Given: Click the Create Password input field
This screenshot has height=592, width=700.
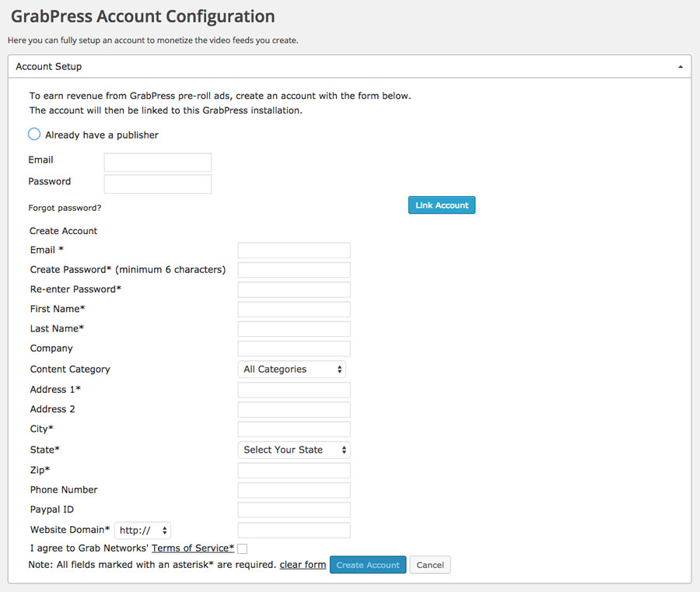Looking at the screenshot, I should click(x=294, y=270).
